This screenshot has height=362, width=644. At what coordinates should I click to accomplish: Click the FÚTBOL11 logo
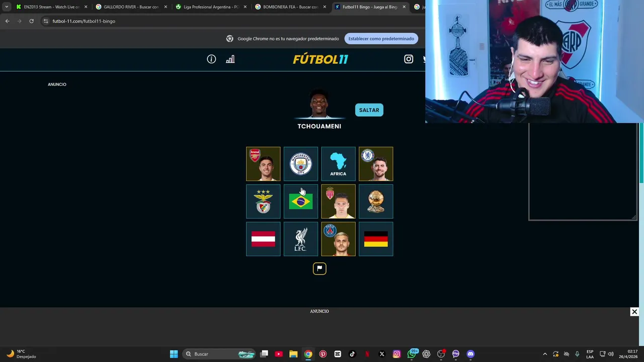(x=320, y=59)
